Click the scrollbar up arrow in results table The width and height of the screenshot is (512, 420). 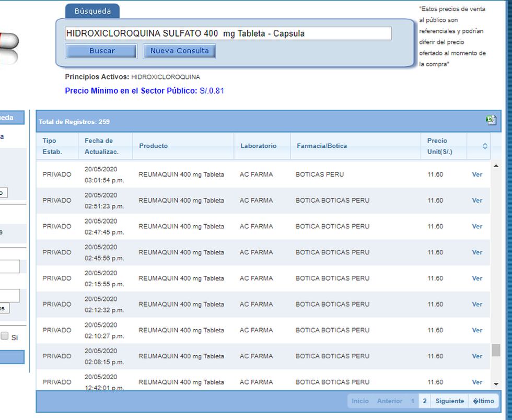tap(495, 166)
